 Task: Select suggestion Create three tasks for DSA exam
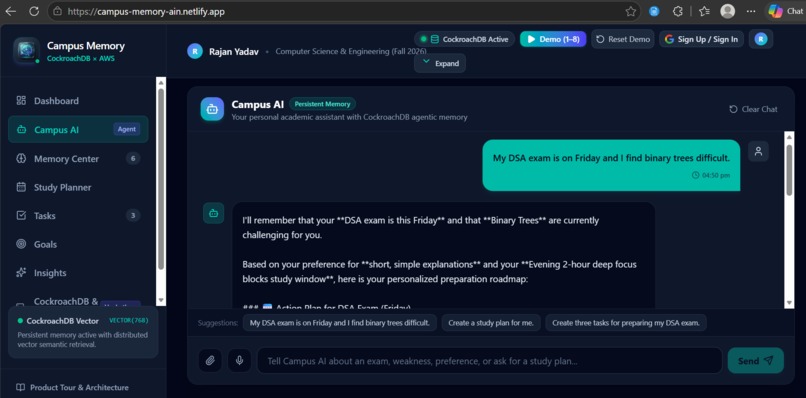(626, 323)
